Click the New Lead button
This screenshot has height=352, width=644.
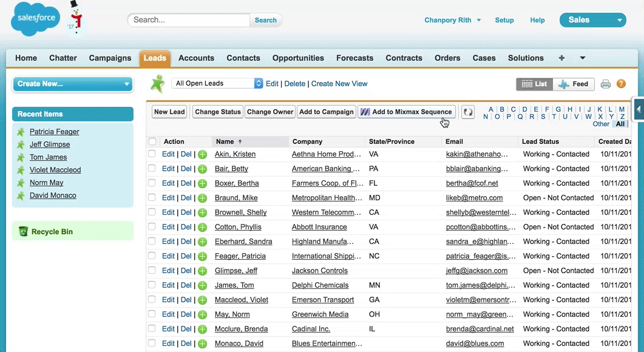click(169, 112)
